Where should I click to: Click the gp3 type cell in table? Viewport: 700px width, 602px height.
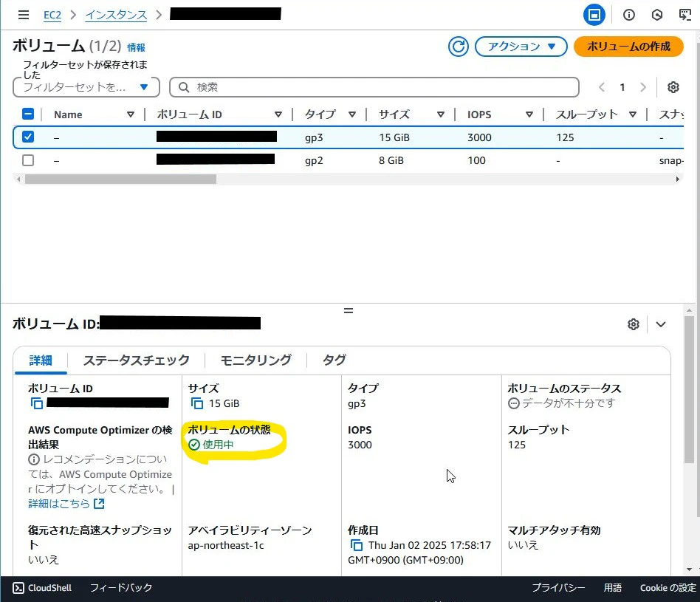click(x=314, y=137)
